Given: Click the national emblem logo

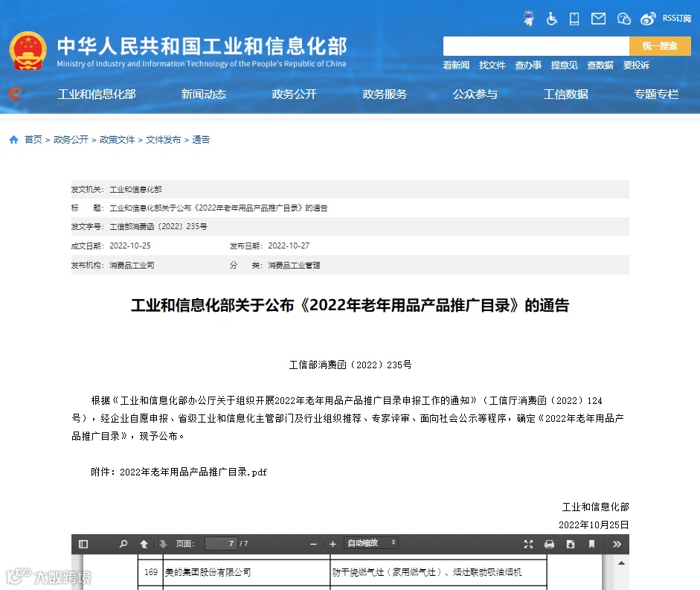Looking at the screenshot, I should tap(28, 51).
